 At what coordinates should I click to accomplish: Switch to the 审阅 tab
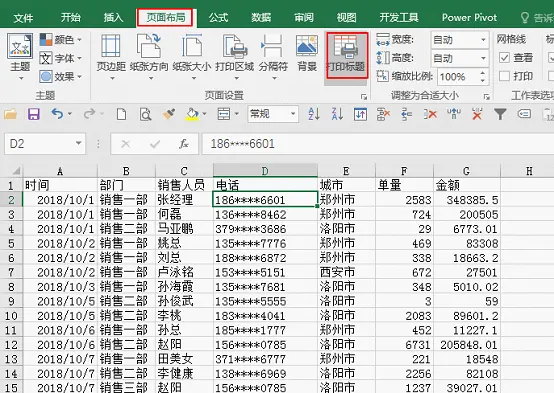coord(304,18)
